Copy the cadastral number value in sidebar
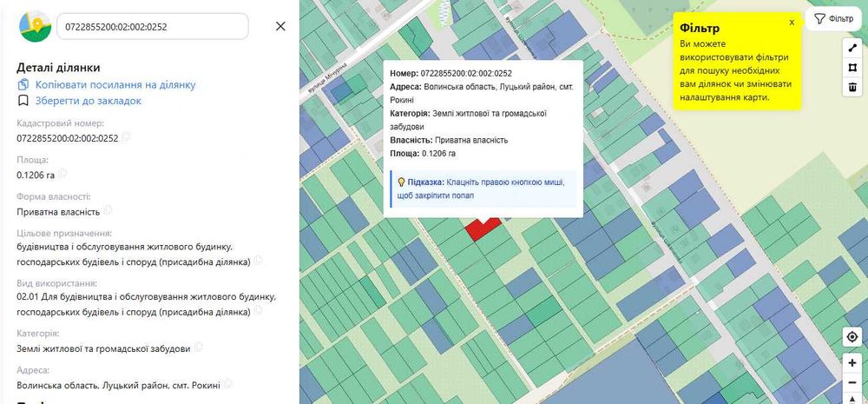The image size is (868, 404). click(x=127, y=137)
